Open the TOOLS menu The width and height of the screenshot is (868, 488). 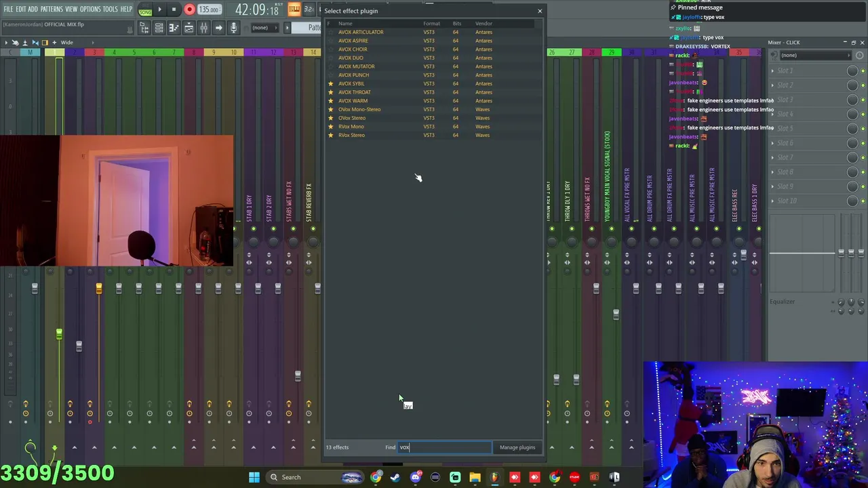(x=111, y=9)
